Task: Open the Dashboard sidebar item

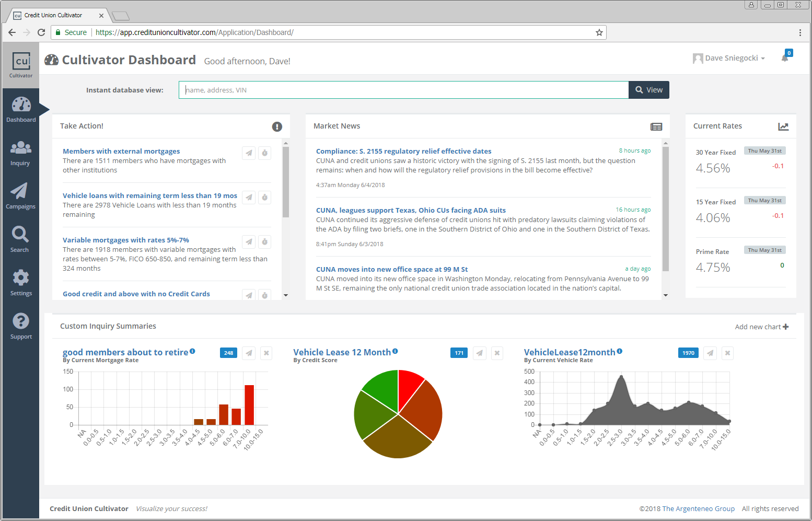Action: point(21,110)
